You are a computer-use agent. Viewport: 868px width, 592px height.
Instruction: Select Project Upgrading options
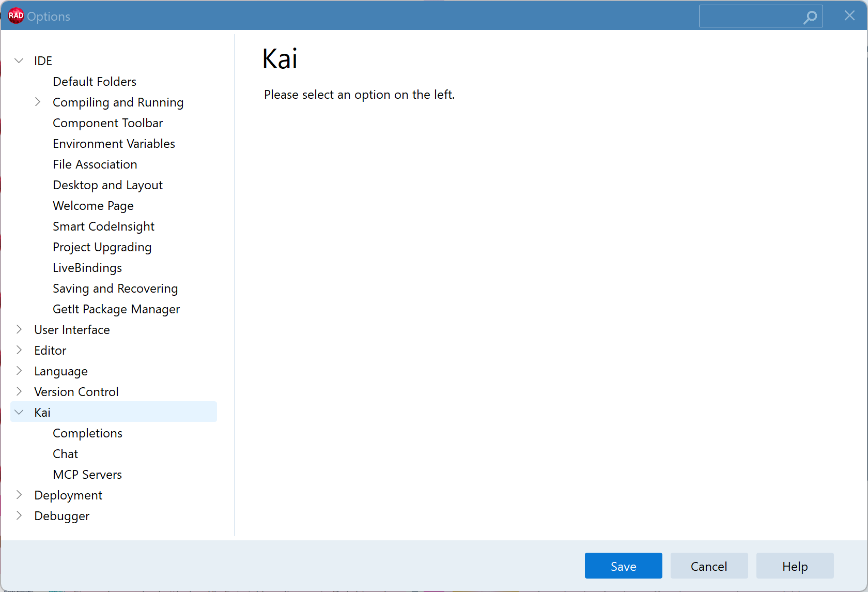click(x=102, y=247)
